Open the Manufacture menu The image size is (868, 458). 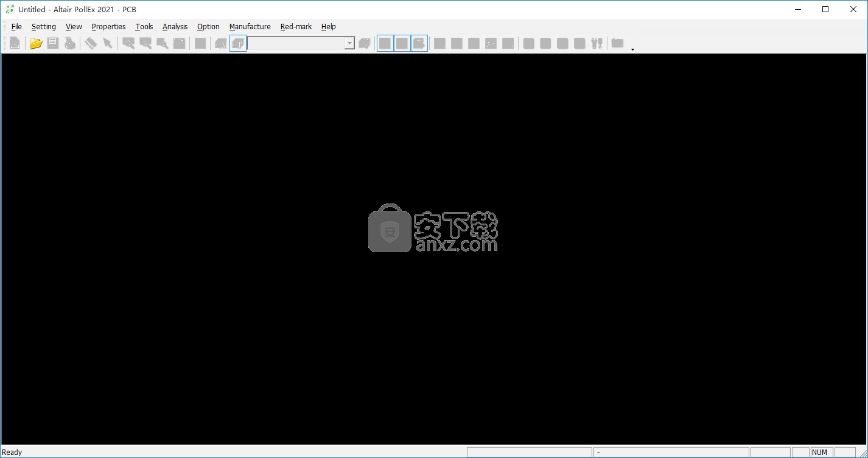250,27
